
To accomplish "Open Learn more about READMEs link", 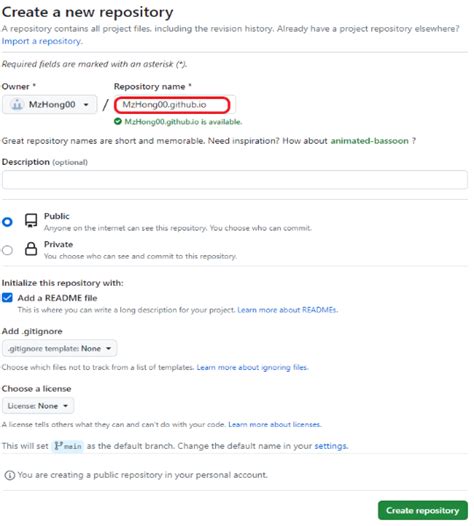I will (287, 310).
